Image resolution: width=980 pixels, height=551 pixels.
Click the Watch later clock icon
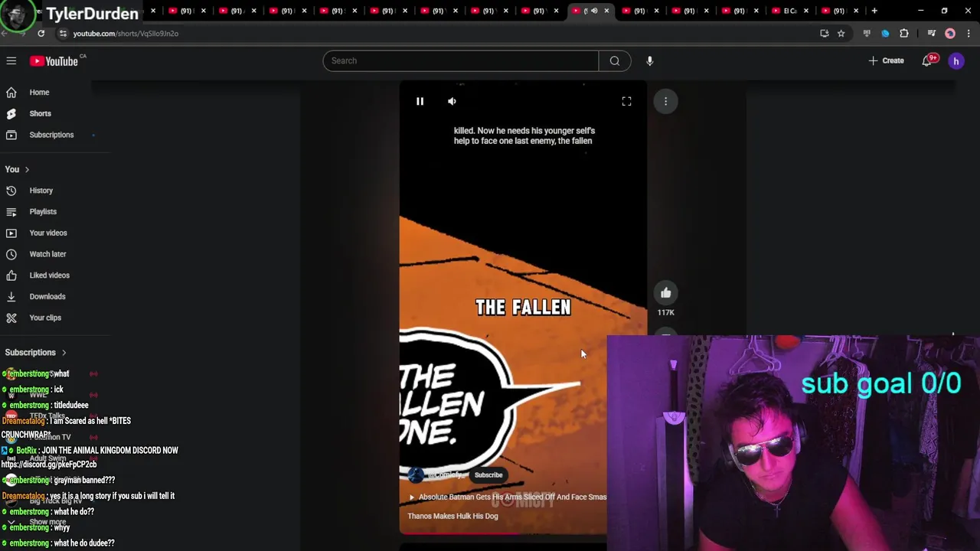pyautogui.click(x=11, y=254)
